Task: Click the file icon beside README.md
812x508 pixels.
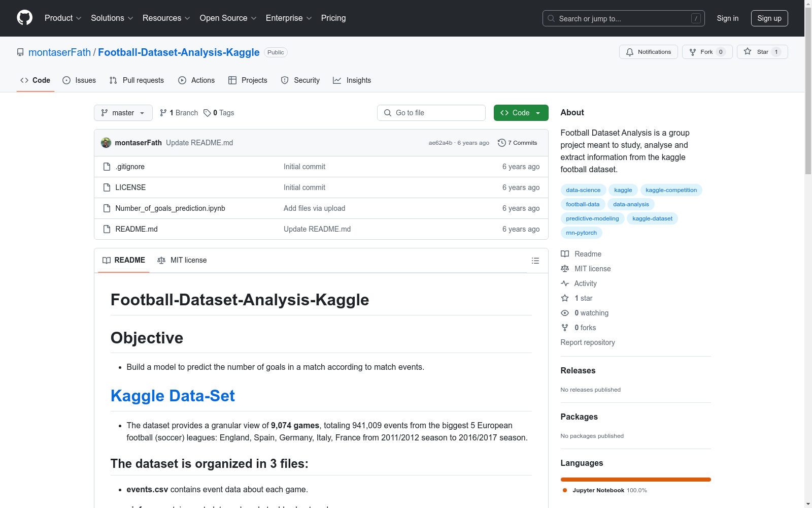Action: coord(107,229)
